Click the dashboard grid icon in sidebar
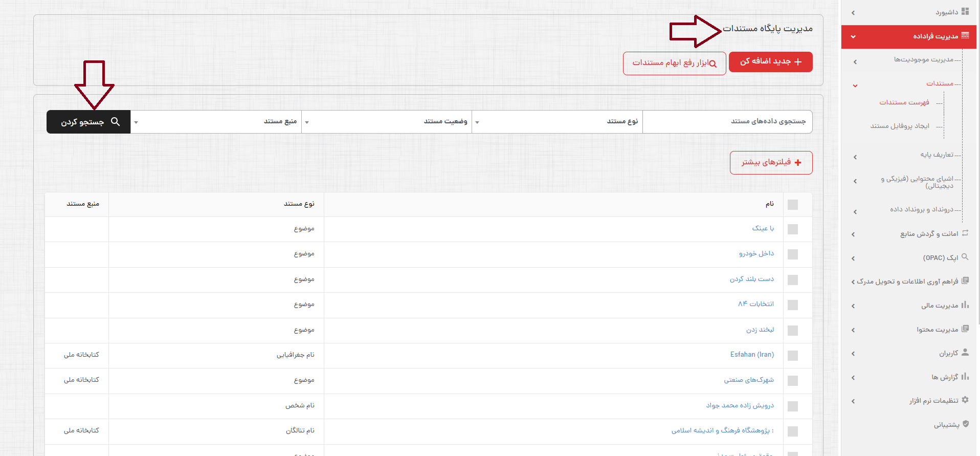 click(965, 11)
